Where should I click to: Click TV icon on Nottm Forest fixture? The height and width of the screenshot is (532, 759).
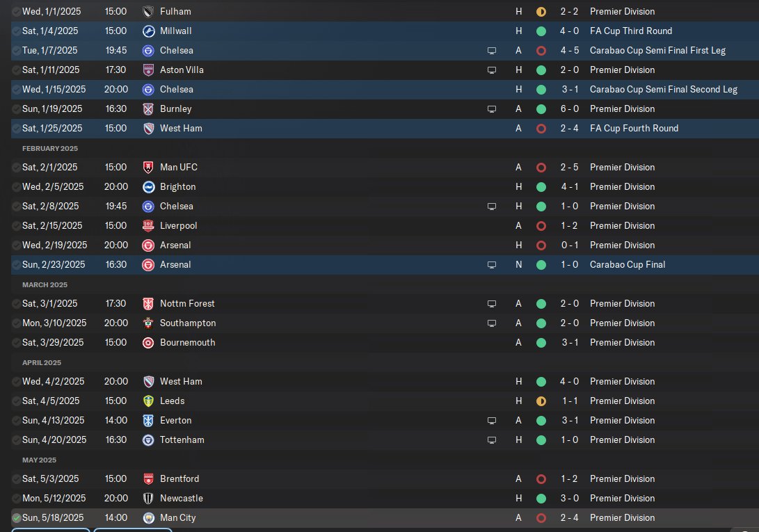(x=492, y=304)
